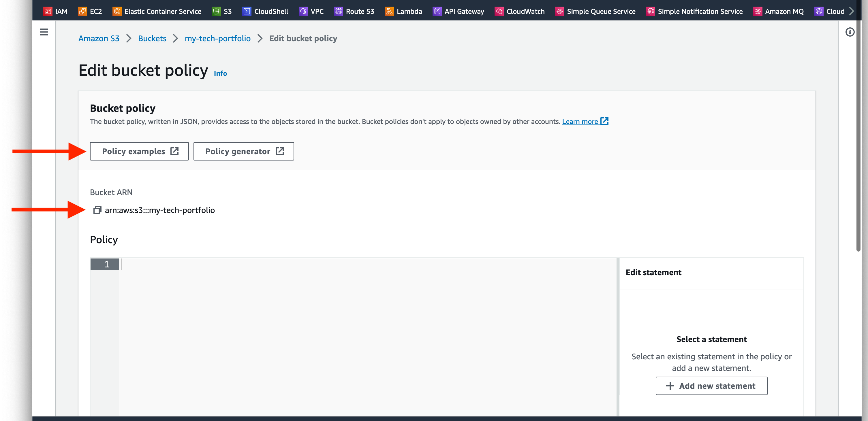The image size is (868, 421).
Task: Open Policy examples button
Action: point(139,151)
